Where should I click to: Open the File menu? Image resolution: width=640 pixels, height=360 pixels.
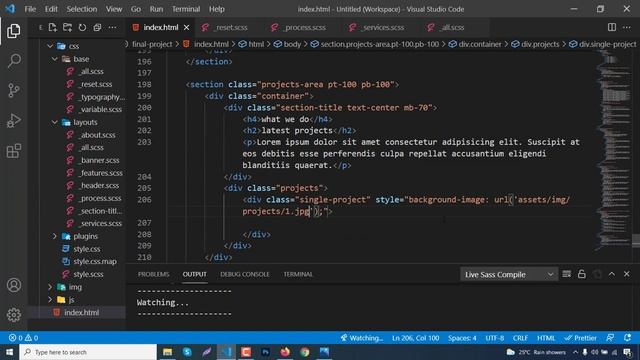click(x=30, y=9)
